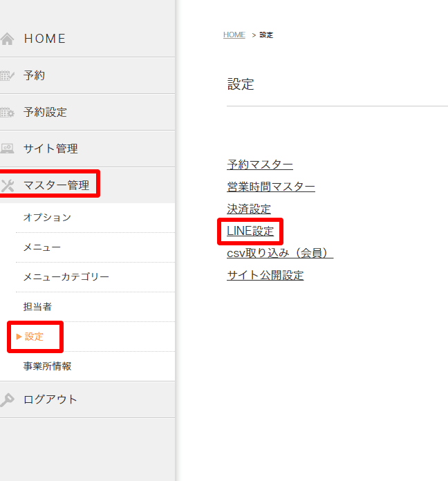Click the 予約設定 calendar-gear icon
The height and width of the screenshot is (481, 448).
click(7, 112)
